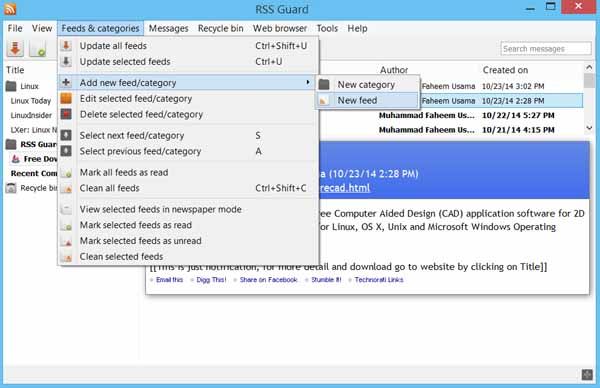Viewport: 600px width, 388px height.
Task: Click the Delete selected feed/category red icon
Action: coord(66,114)
